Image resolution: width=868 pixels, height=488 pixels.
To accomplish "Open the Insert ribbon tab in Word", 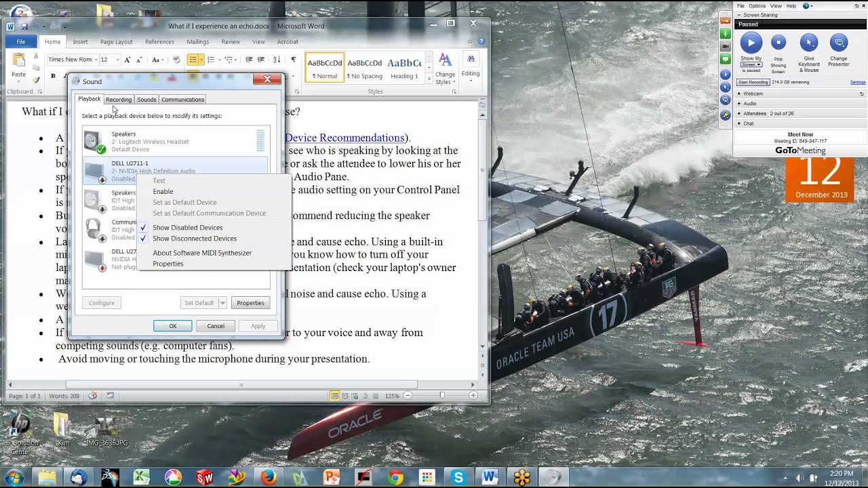I will tap(80, 42).
